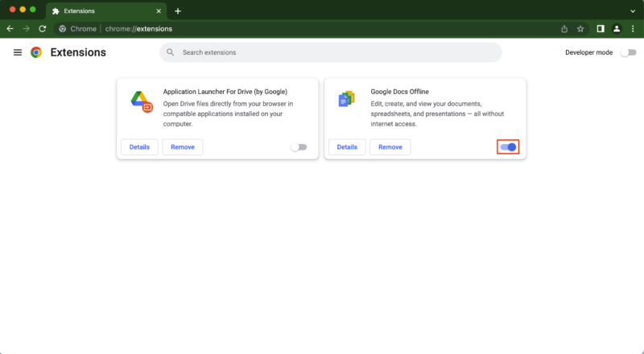Disable the Google Docs Offline extension
This screenshot has width=644, height=354.
tap(508, 147)
